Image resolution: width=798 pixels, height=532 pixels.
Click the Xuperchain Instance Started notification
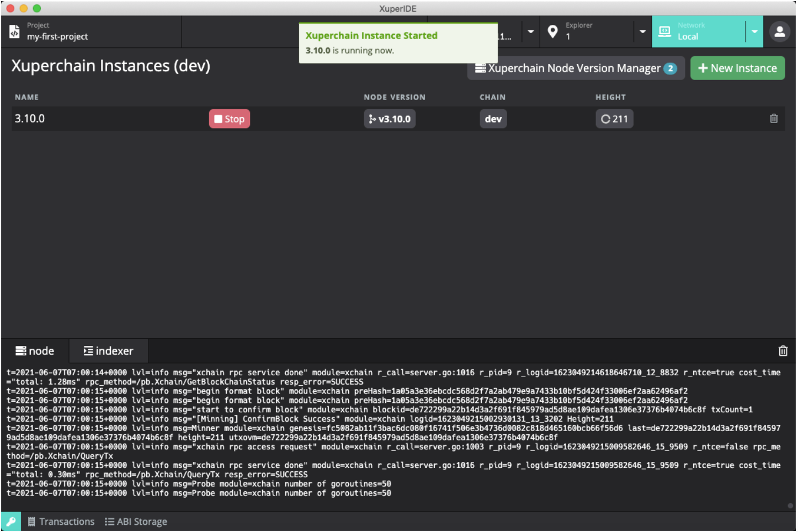398,43
